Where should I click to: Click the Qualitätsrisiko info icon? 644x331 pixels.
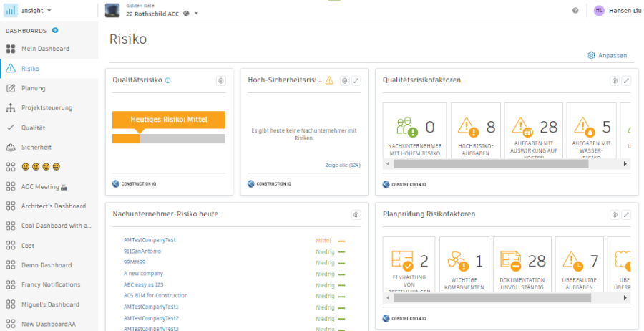[x=168, y=80]
